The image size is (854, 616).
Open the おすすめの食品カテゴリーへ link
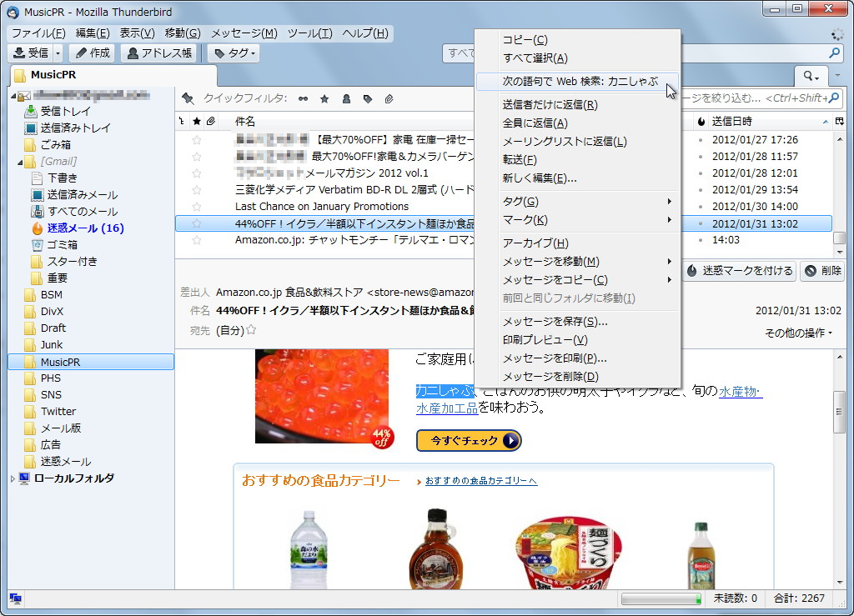(x=481, y=480)
